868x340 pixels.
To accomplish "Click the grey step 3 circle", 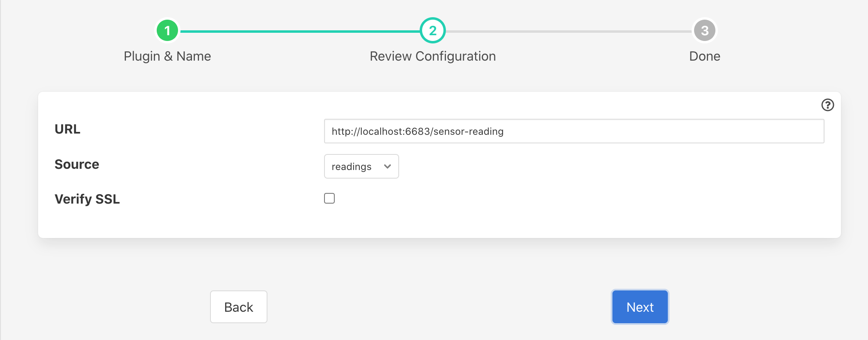I will (704, 31).
